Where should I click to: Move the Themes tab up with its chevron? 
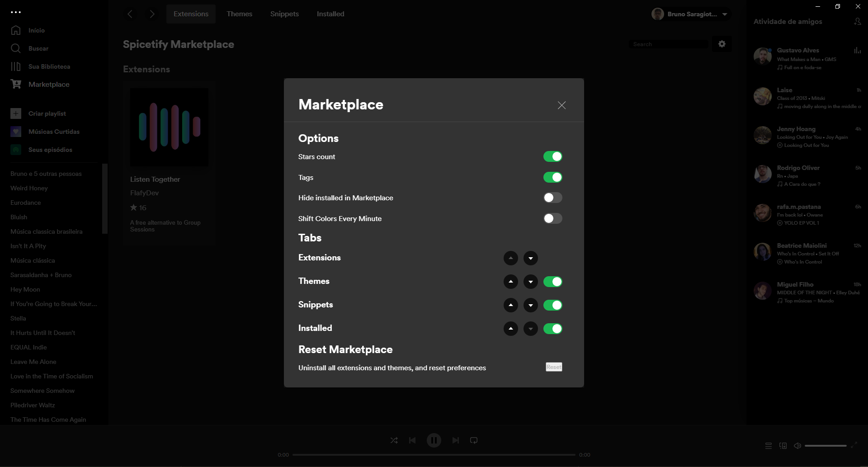click(x=510, y=281)
